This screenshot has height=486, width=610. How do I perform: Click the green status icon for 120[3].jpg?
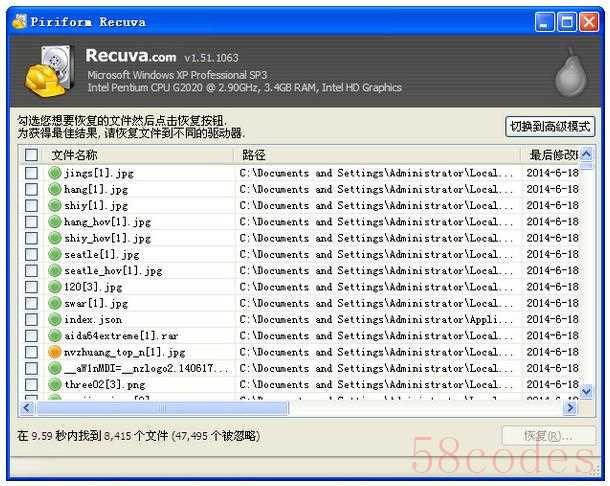point(55,287)
